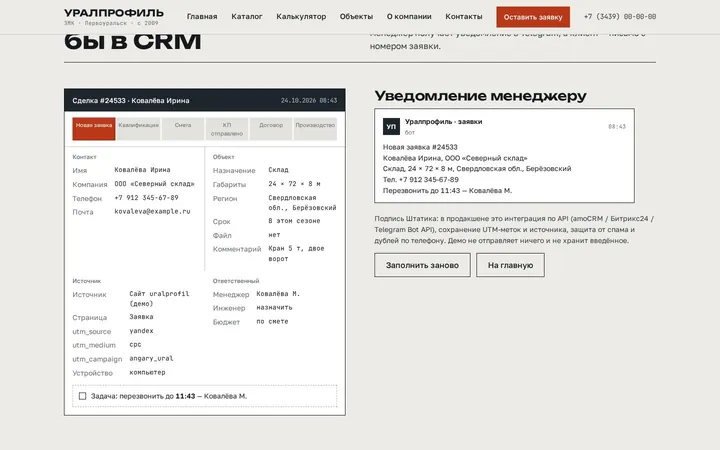Click the Имя value Ковалёва Ирина
Screen dimensions: 720x450
[x=142, y=170]
